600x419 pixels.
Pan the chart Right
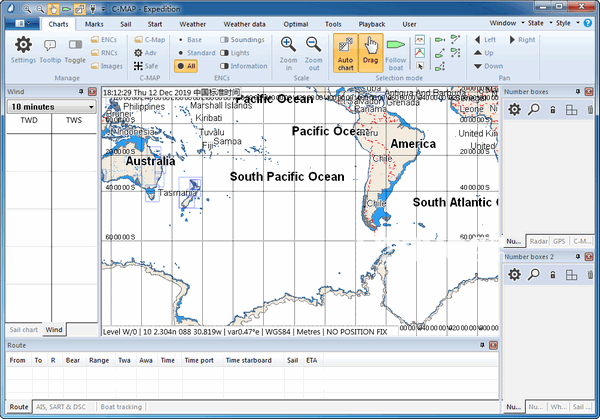tap(522, 40)
